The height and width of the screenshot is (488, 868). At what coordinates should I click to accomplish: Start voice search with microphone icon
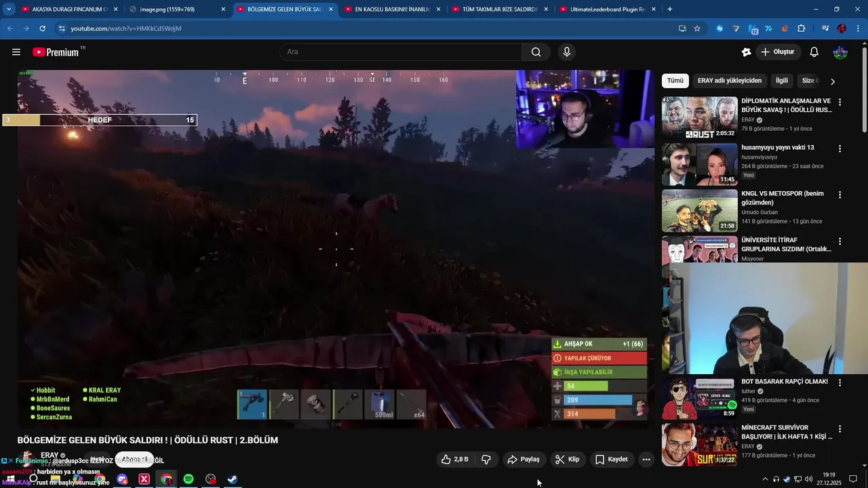[x=567, y=52]
